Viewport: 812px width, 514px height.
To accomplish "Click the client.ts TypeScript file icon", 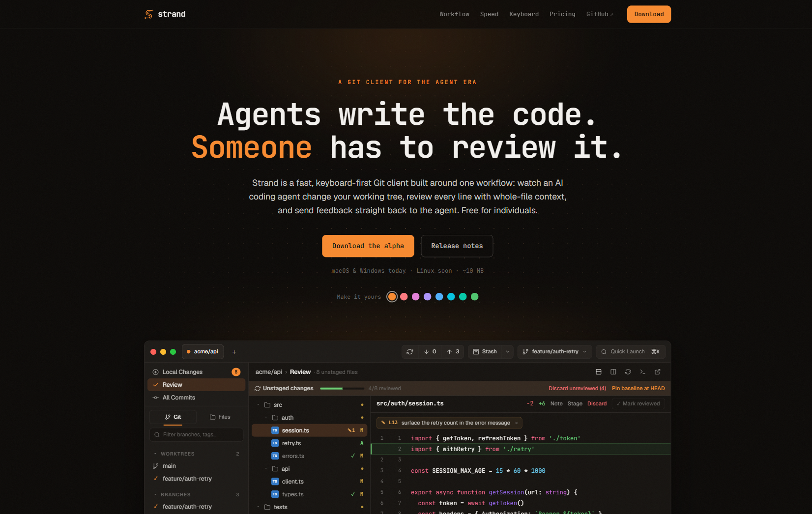I will click(x=275, y=482).
